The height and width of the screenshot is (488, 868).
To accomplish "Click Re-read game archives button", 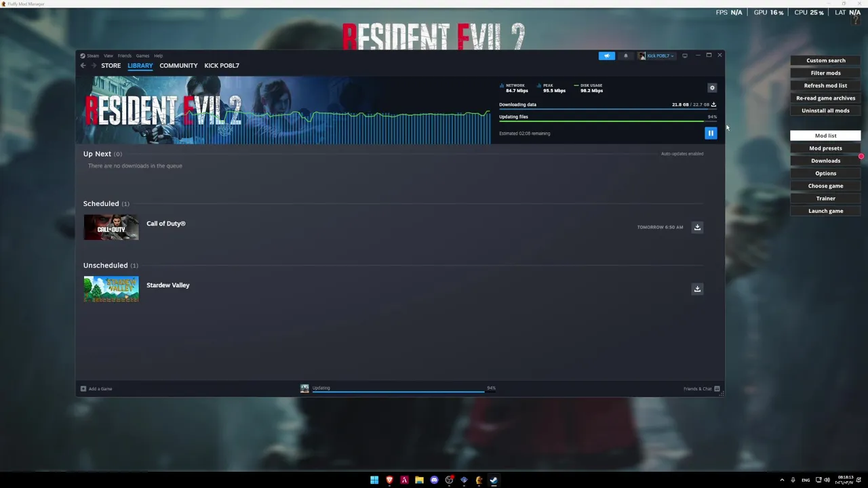I will 825,98.
